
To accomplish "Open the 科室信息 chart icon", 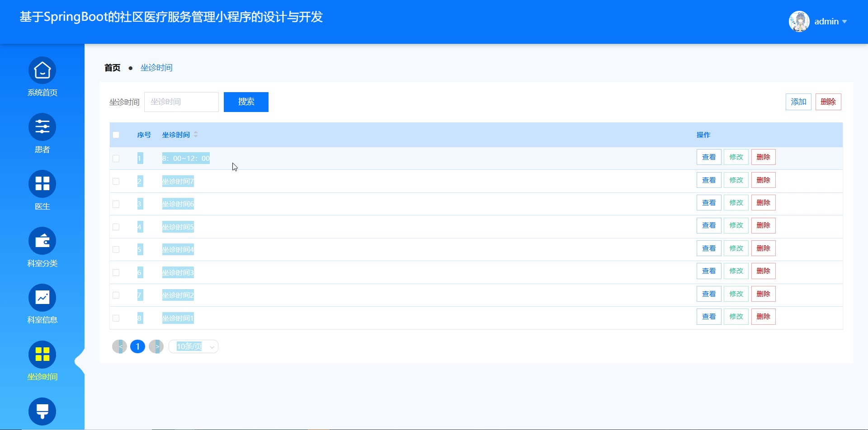I will pos(42,298).
